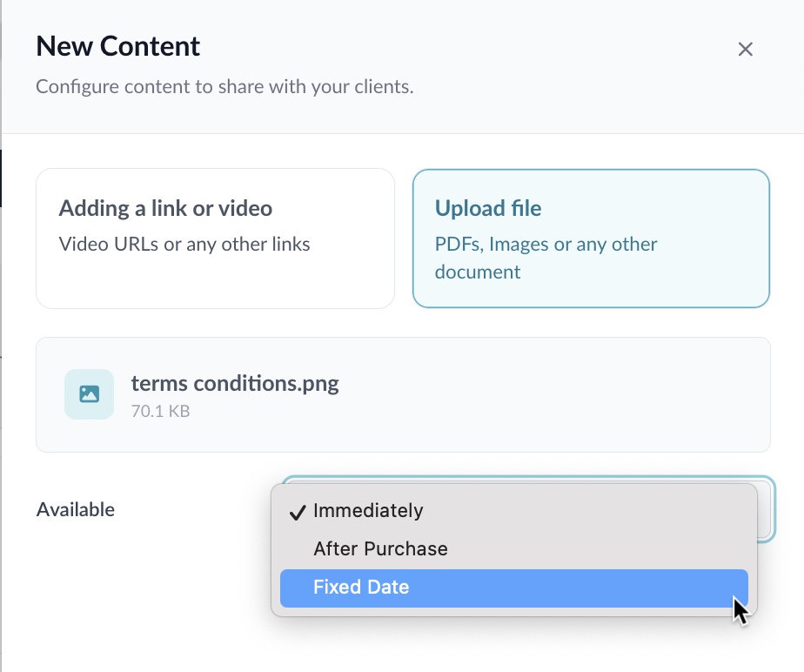This screenshot has width=804, height=672.
Task: Click the 70.1 KB file size text
Action: click(x=160, y=410)
